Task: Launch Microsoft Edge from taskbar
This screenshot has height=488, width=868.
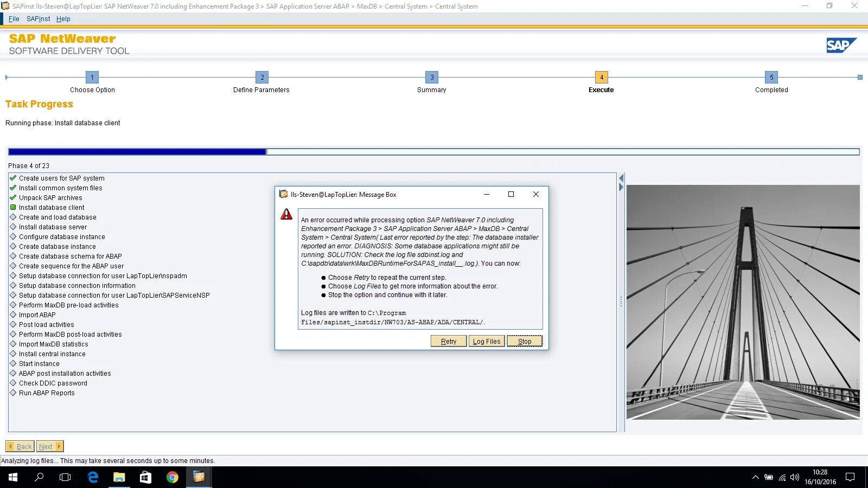Action: coord(93,477)
